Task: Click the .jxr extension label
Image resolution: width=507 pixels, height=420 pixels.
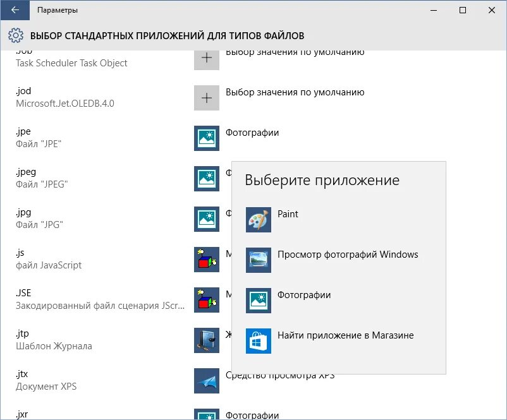Action: tap(21, 414)
